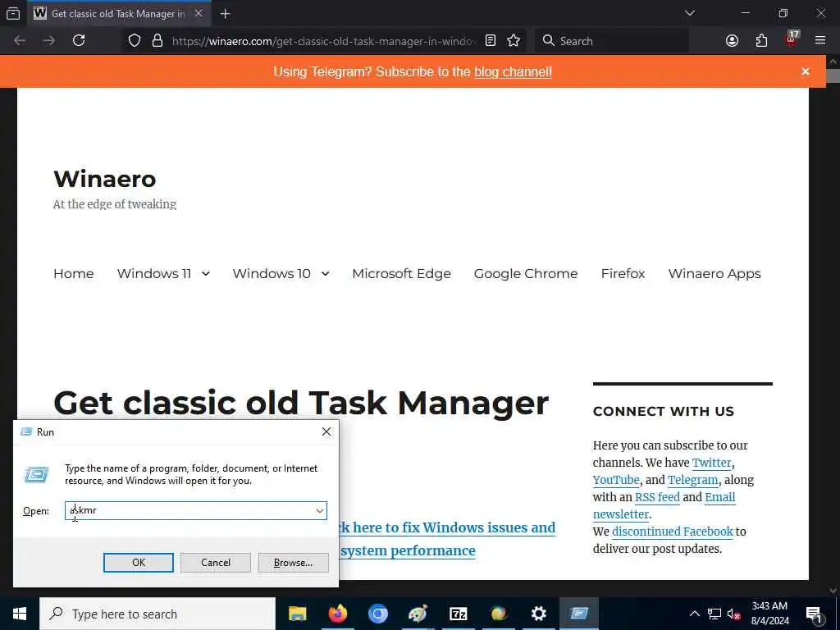Click the Firefox Search box
Image resolution: width=840 pixels, height=630 pixels.
point(612,41)
